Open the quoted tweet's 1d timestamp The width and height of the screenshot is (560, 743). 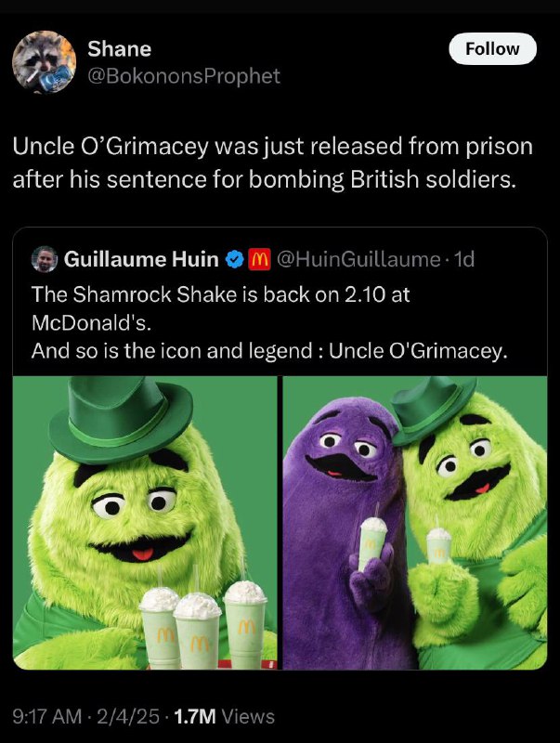pos(463,259)
